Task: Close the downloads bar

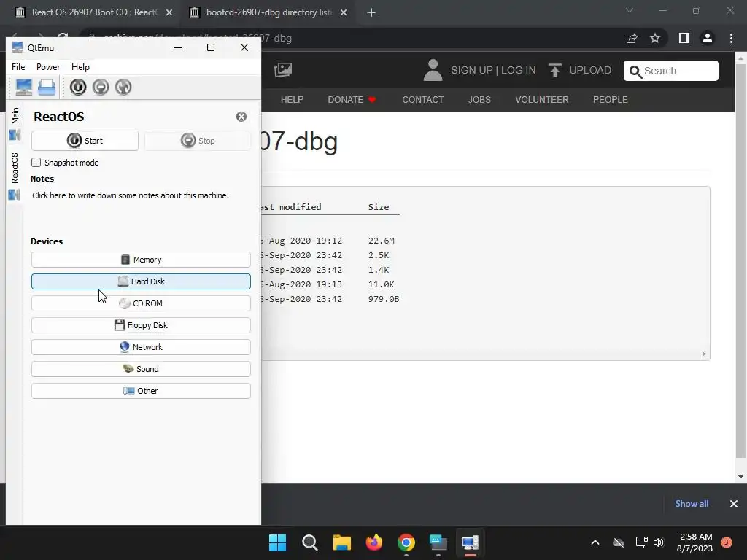Action: pos(734,504)
